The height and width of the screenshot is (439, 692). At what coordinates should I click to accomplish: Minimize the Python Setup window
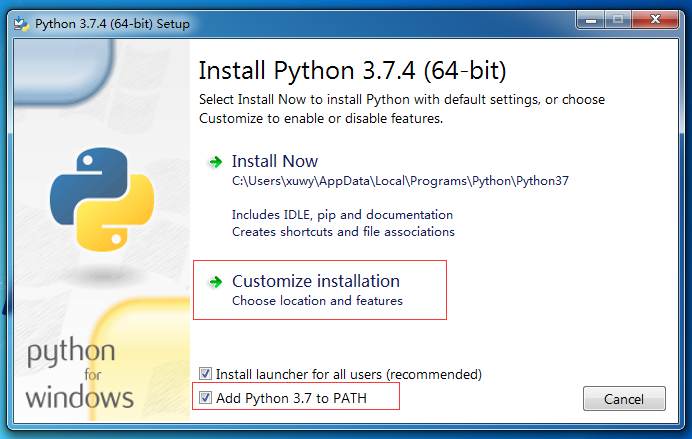pos(591,20)
